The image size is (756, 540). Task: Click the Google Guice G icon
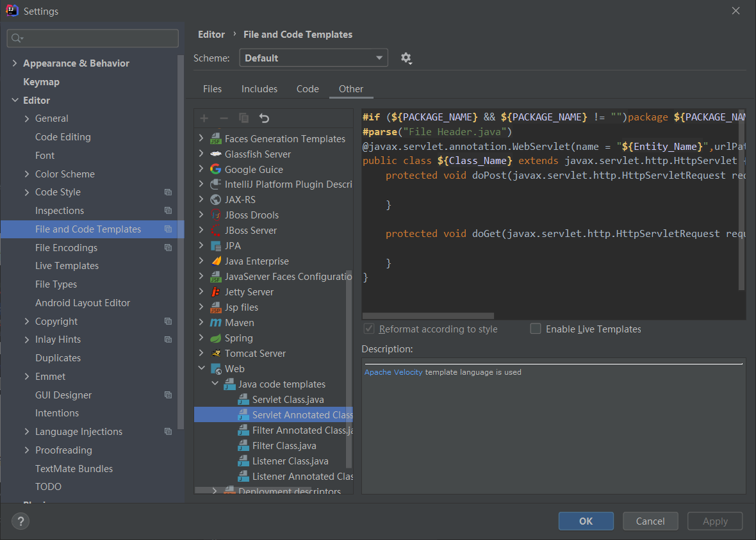(215, 169)
